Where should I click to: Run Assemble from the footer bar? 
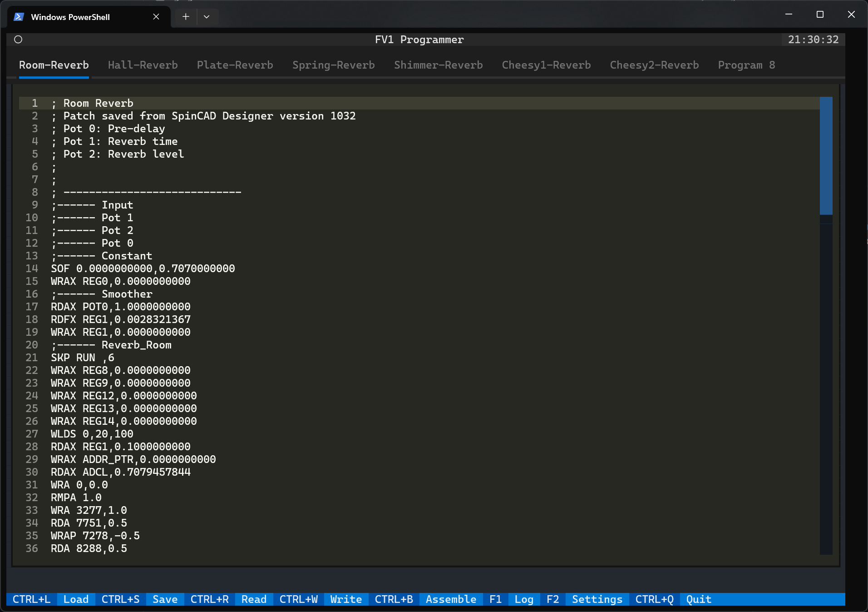tap(451, 599)
